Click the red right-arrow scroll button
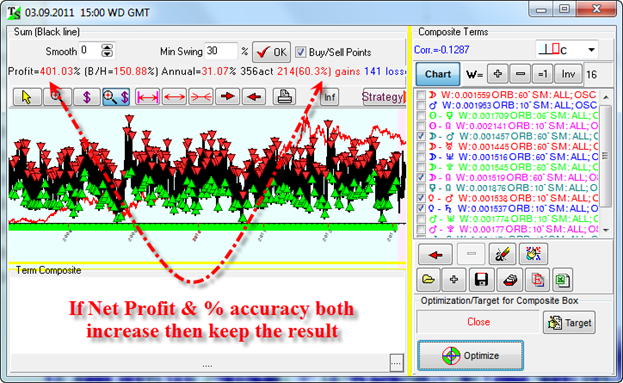The image size is (623, 383). point(227,97)
